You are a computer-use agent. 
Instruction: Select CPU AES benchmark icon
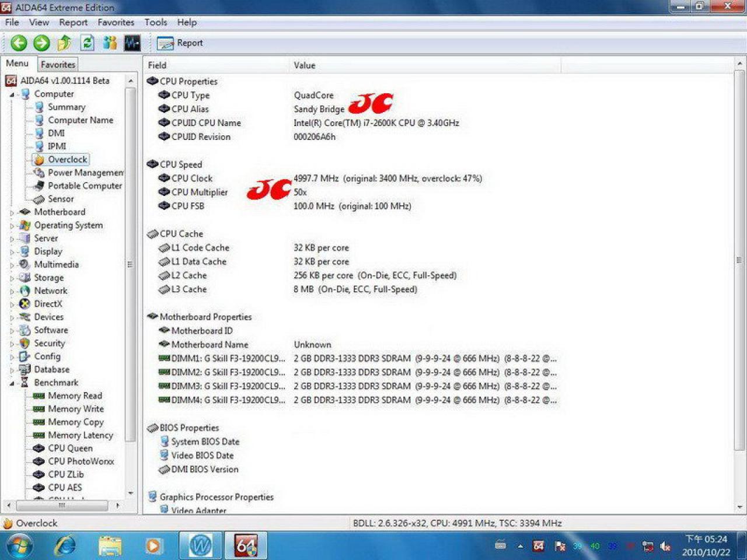point(39,488)
